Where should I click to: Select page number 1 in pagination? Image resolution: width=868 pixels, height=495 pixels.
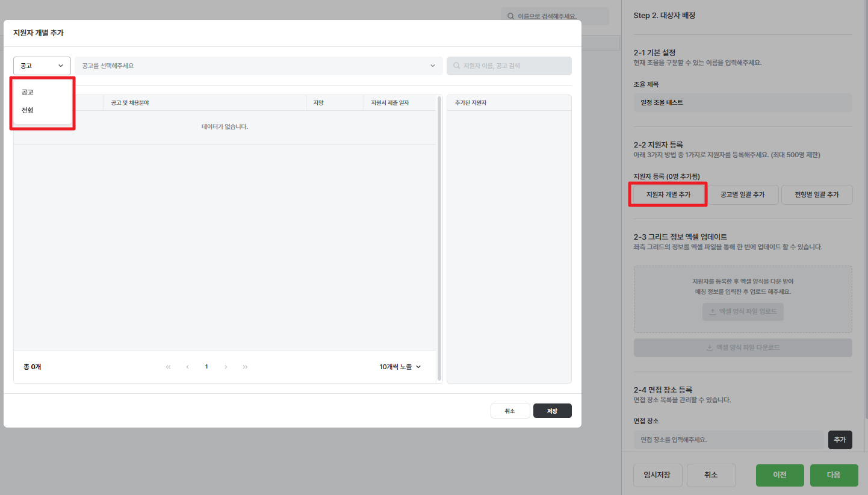pyautogui.click(x=206, y=367)
